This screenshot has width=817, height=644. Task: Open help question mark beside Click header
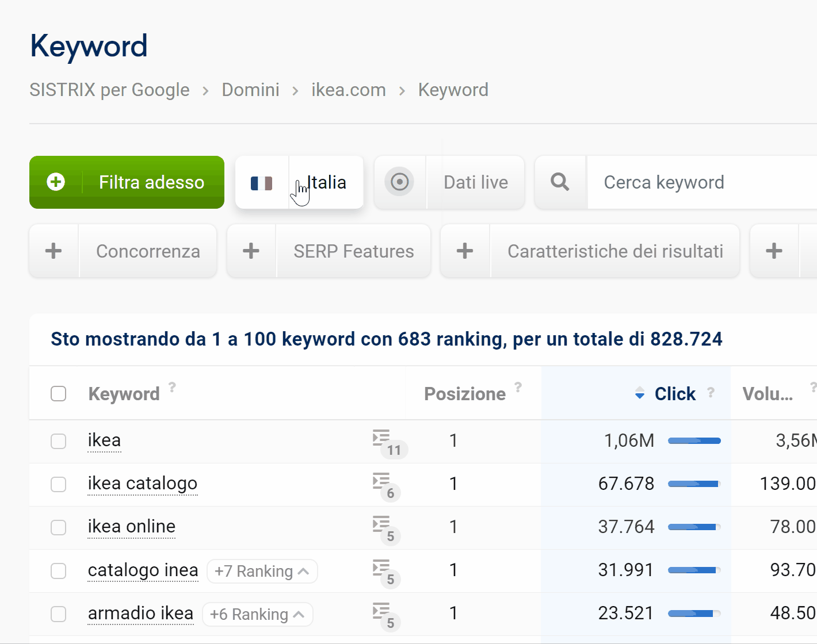tap(711, 392)
